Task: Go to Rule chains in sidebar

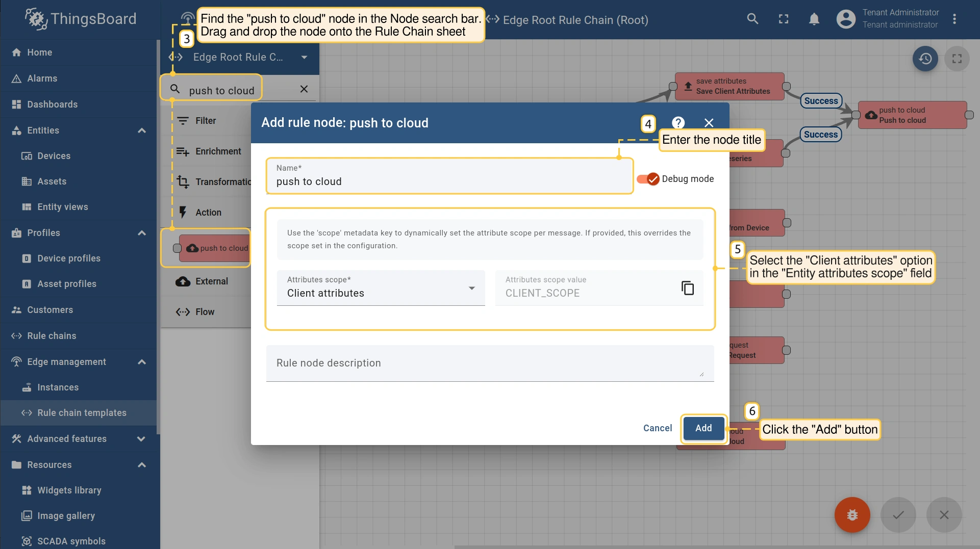Action: (x=52, y=336)
